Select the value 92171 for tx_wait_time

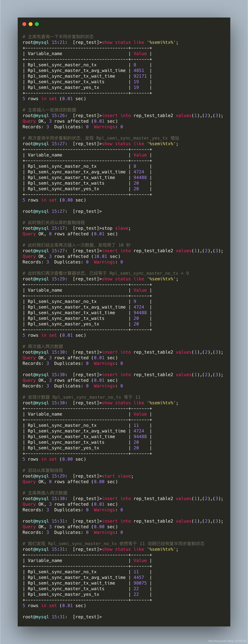(140, 76)
